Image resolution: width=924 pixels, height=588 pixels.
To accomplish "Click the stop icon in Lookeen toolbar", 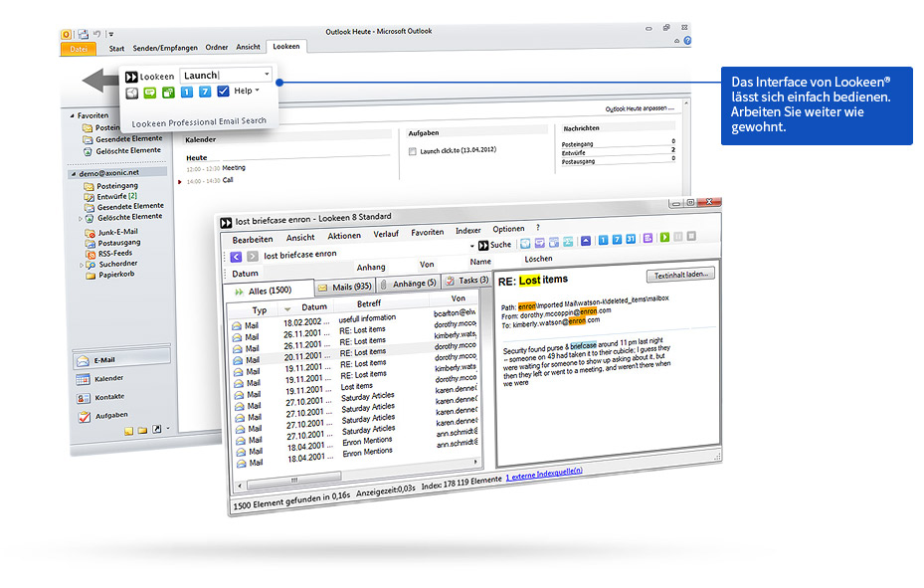I will (x=691, y=236).
